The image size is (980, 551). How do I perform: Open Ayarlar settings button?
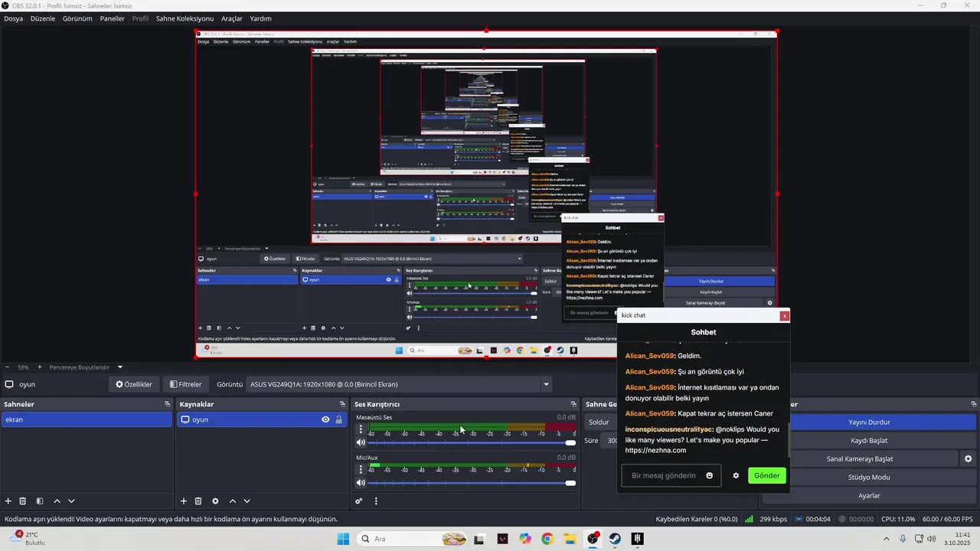click(869, 496)
